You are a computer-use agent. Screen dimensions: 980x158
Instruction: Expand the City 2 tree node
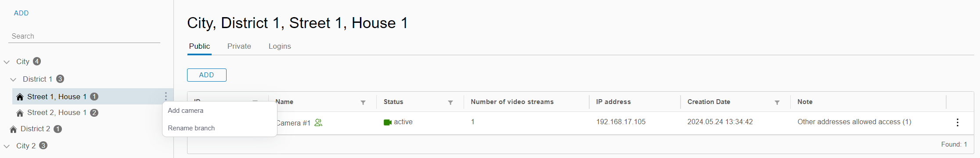pos(7,146)
